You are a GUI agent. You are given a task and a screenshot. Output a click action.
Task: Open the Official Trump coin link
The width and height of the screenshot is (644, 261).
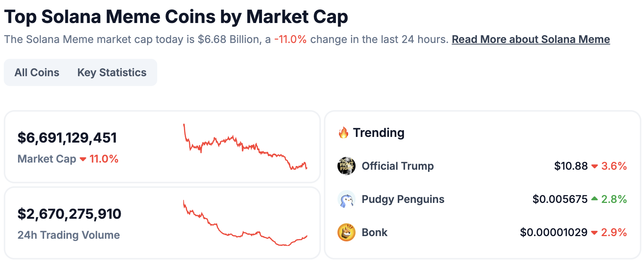(x=397, y=166)
